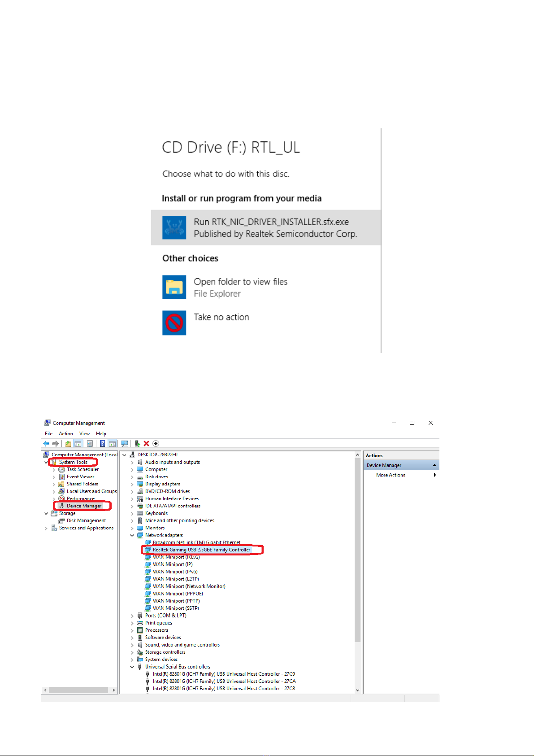Expand the Disk drives category
This screenshot has width=534, height=756.
tap(132, 477)
